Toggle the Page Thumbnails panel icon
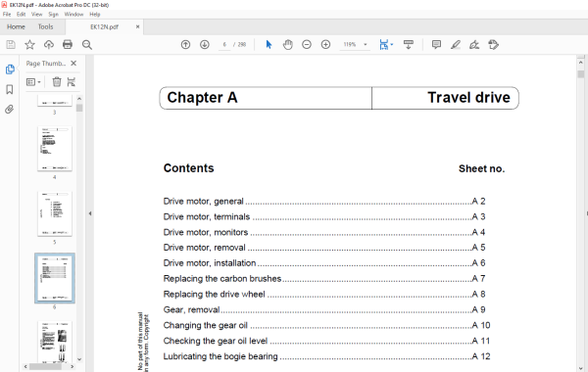This screenshot has width=588, height=372. 10,70
